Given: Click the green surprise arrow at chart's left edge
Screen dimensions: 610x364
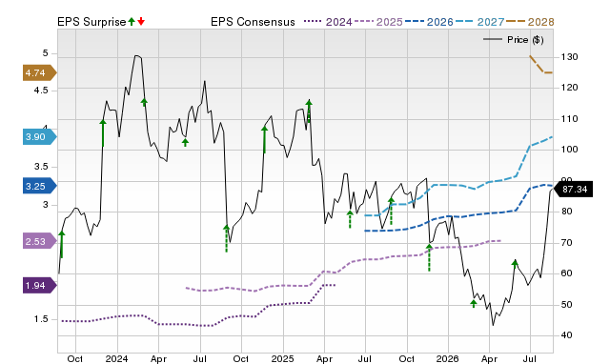Looking at the screenshot, I should click(x=61, y=244).
